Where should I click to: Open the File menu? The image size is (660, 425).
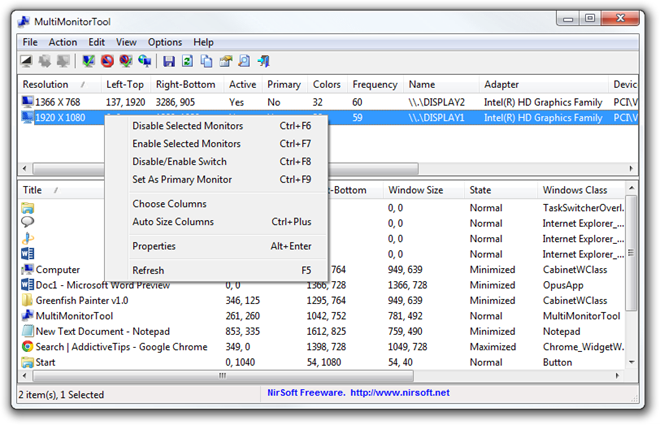(30, 42)
